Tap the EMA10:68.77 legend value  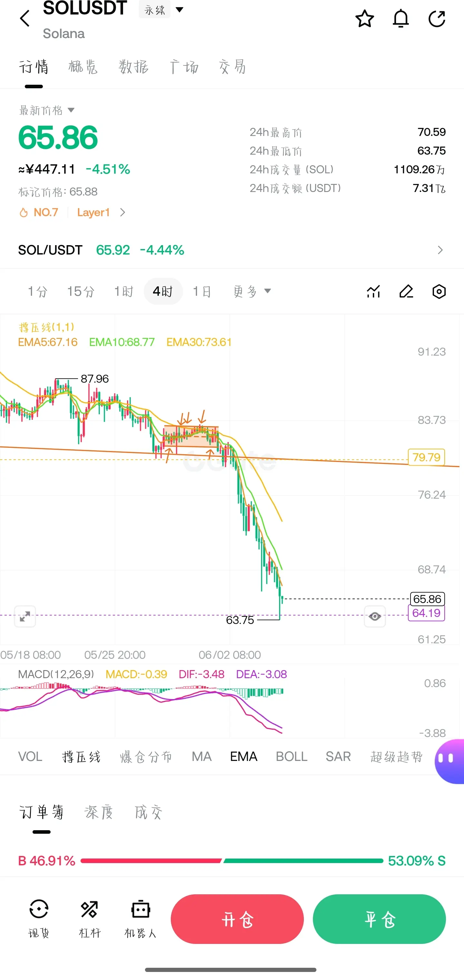click(x=122, y=342)
